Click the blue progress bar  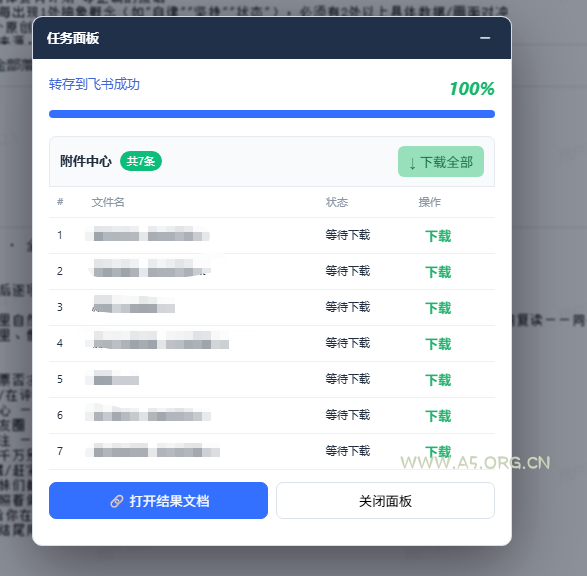(x=272, y=114)
